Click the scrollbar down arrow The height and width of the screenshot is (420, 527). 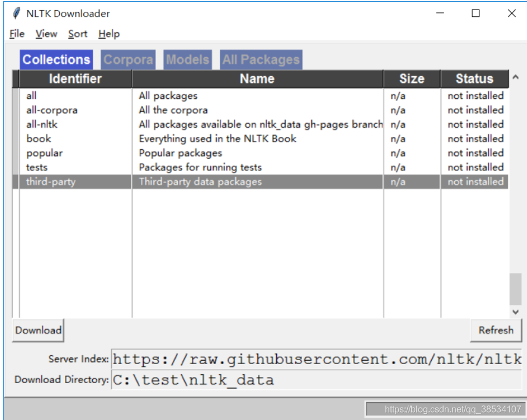point(516,312)
